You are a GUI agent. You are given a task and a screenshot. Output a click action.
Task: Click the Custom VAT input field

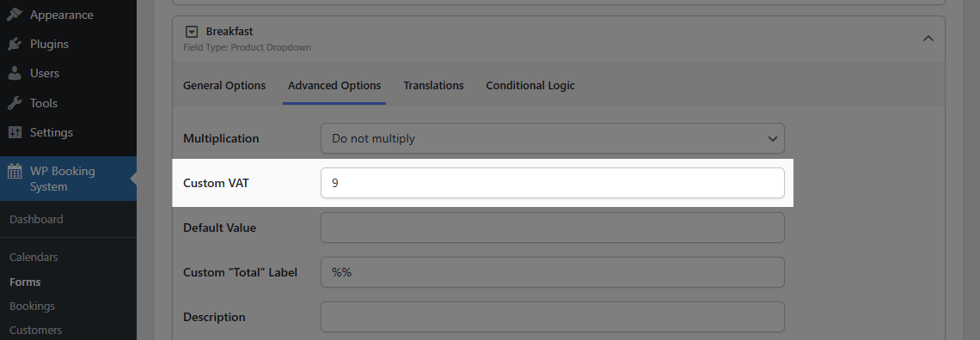coord(553,183)
